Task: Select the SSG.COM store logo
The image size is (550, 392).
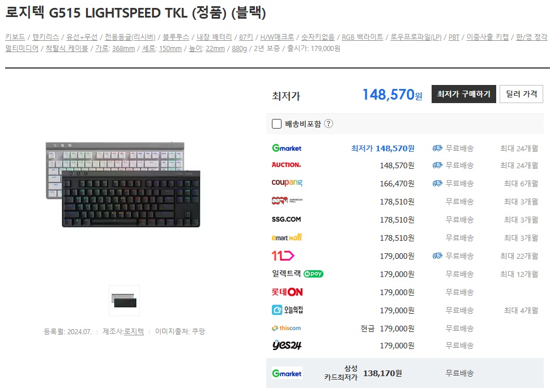Action: click(286, 219)
